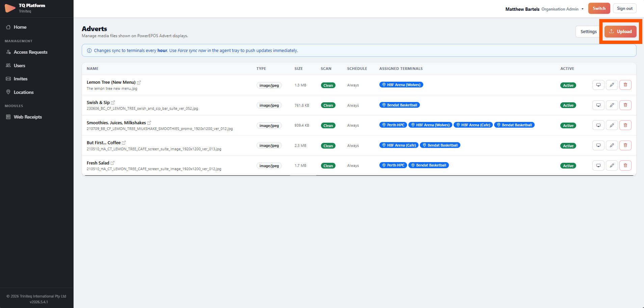Click the ASSIGNED TERMINALS column header

click(401, 69)
